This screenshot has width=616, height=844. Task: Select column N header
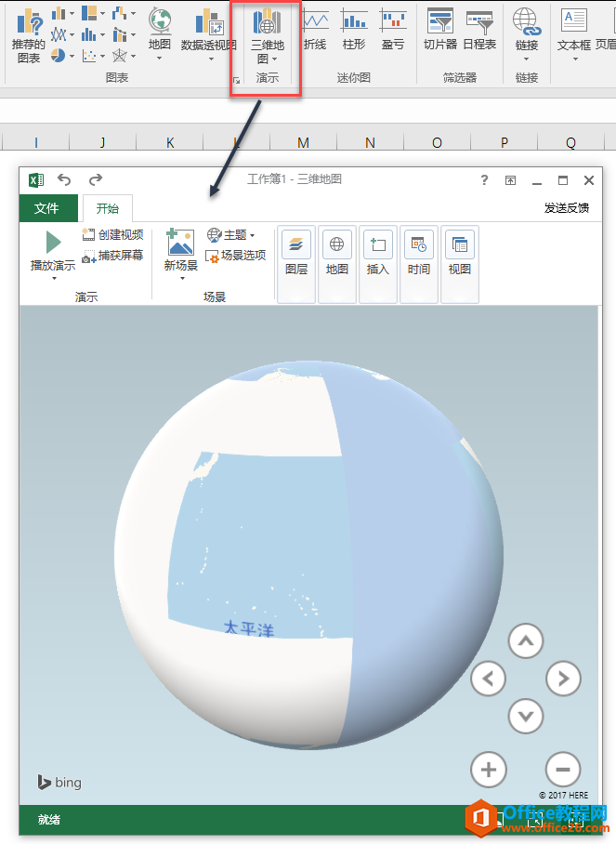(x=370, y=142)
